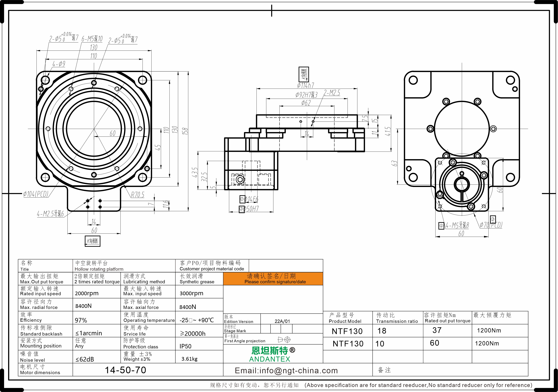Select the ≥20000h service life value
Screen dimensions: 558x392
(193, 334)
